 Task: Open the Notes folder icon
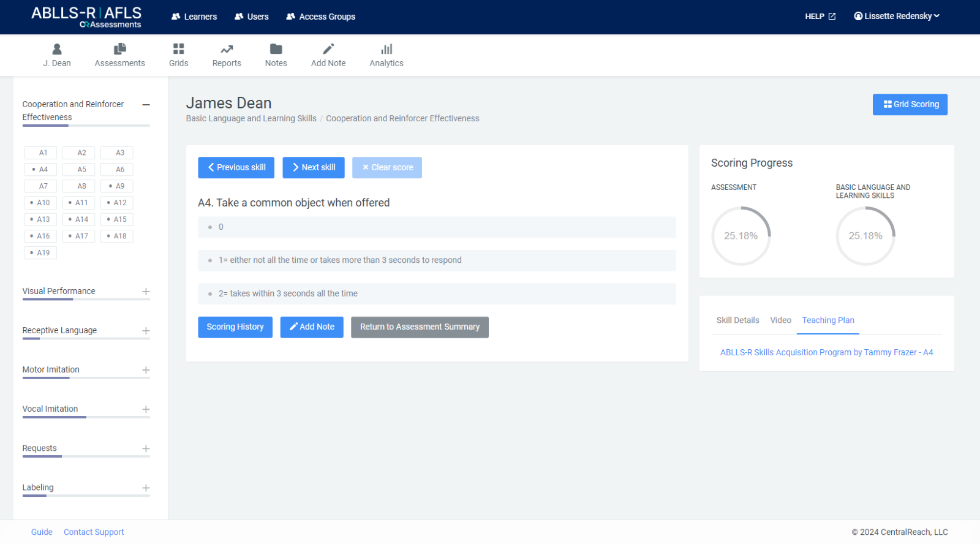(276, 49)
